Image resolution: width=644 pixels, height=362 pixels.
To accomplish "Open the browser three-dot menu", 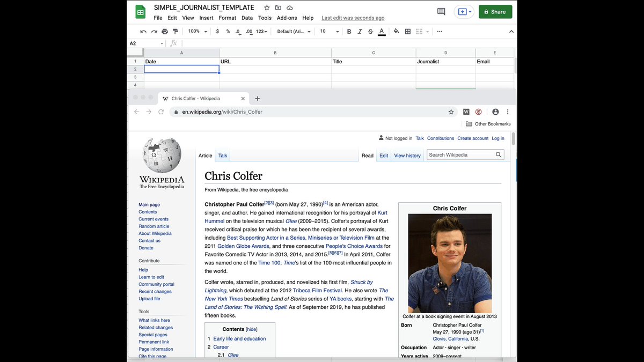I will pos(508,112).
